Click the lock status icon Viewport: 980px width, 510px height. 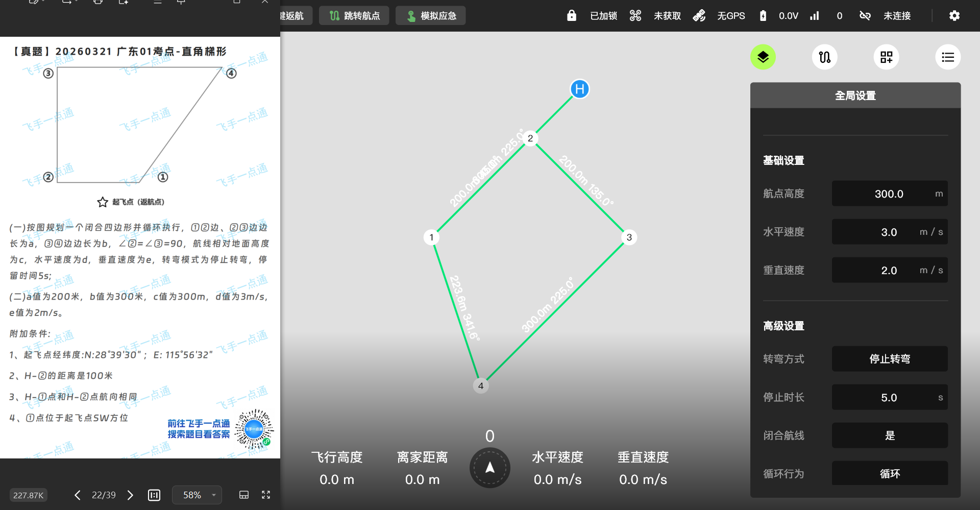pos(572,16)
